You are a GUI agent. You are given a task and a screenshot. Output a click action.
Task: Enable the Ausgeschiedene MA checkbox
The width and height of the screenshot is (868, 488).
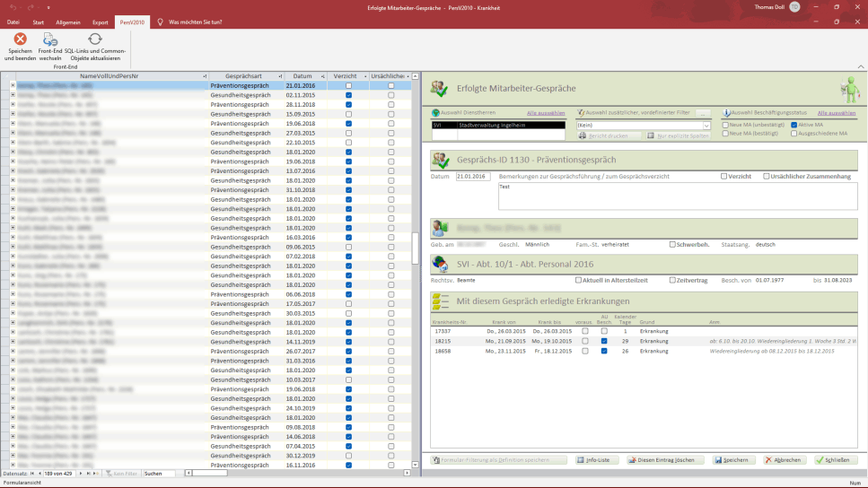(x=793, y=134)
